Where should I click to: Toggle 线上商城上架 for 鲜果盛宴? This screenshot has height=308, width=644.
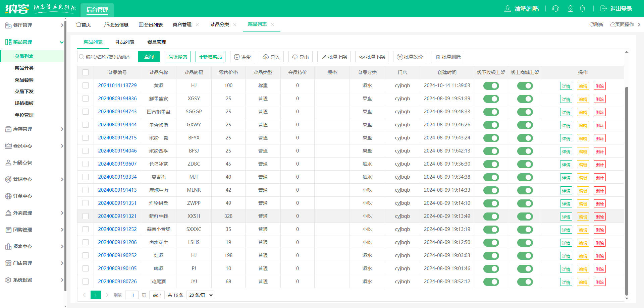pyautogui.click(x=525, y=99)
